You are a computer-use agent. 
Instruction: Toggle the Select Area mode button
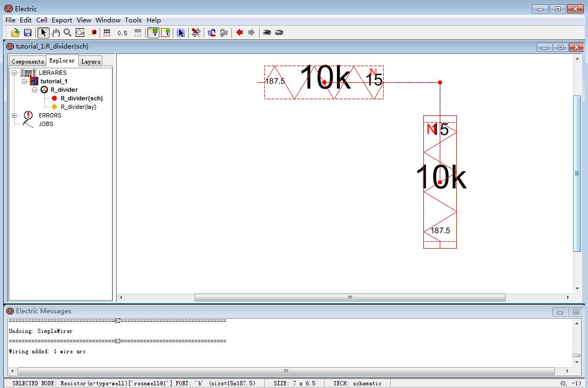point(165,33)
